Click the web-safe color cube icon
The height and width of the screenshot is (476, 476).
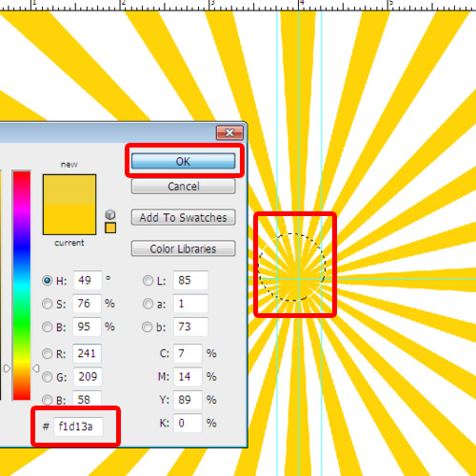[110, 214]
